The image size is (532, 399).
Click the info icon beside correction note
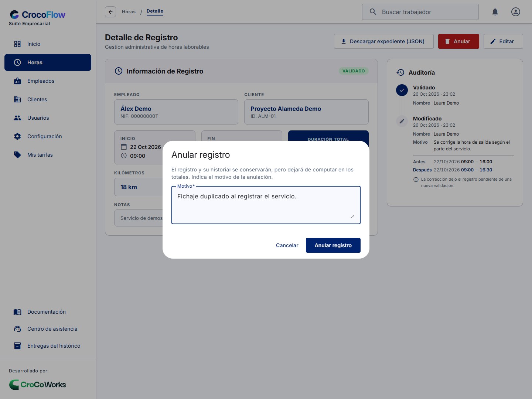pyautogui.click(x=416, y=180)
